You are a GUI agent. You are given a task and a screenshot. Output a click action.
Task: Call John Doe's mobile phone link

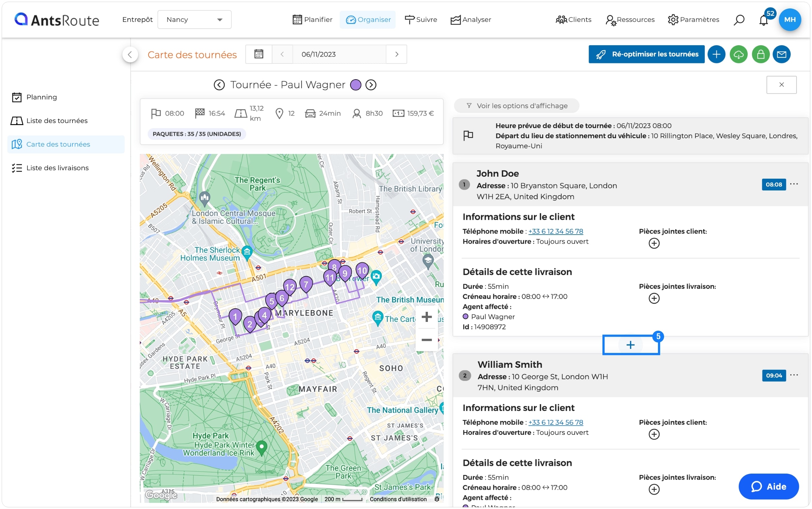click(556, 231)
